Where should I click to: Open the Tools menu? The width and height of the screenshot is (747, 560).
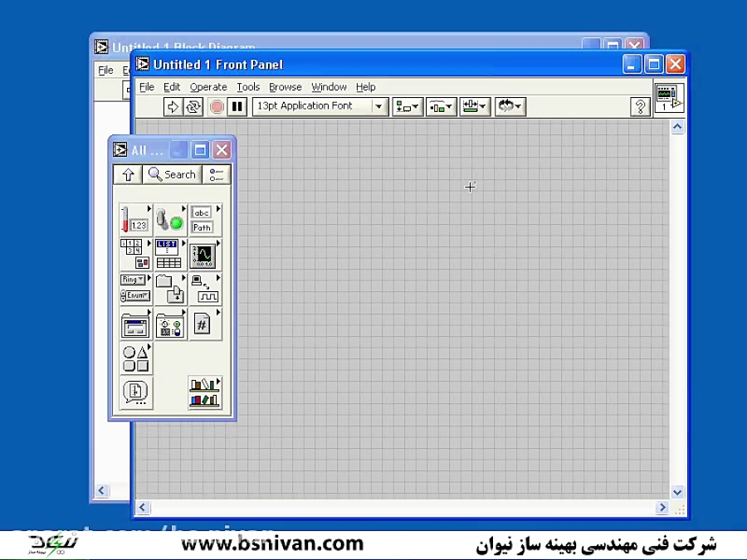click(x=248, y=87)
